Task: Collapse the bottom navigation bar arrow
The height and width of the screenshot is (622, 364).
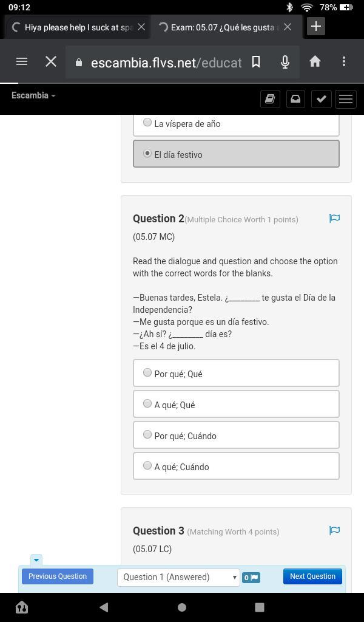Action: [x=36, y=559]
